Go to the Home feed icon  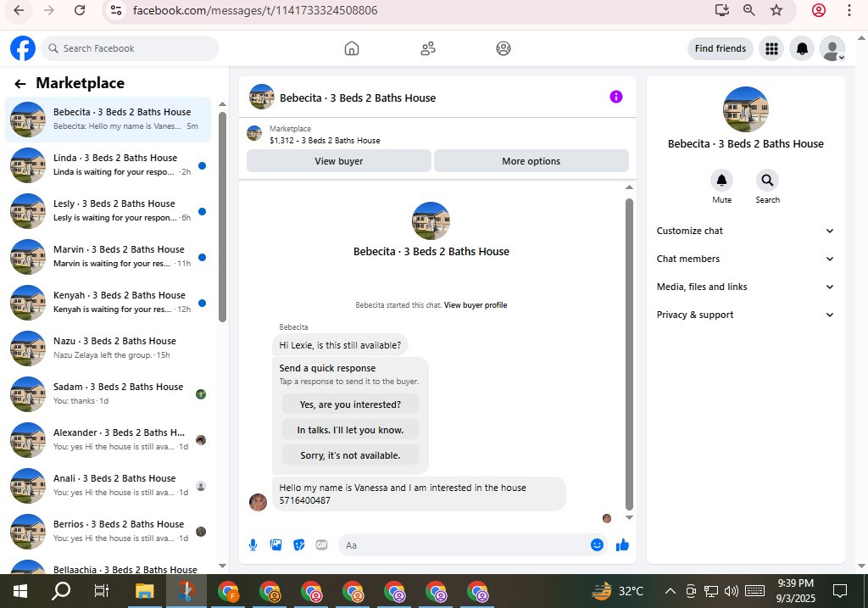point(352,48)
